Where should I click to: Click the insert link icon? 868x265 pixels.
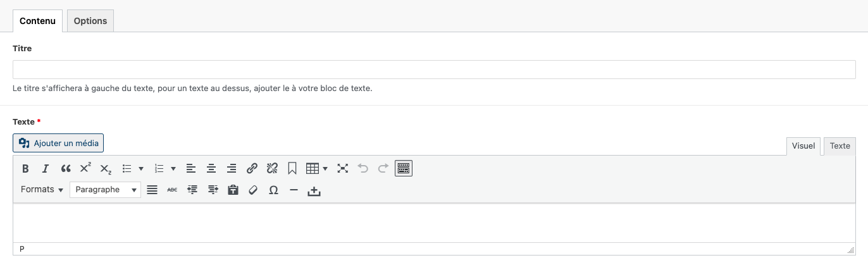(252, 169)
